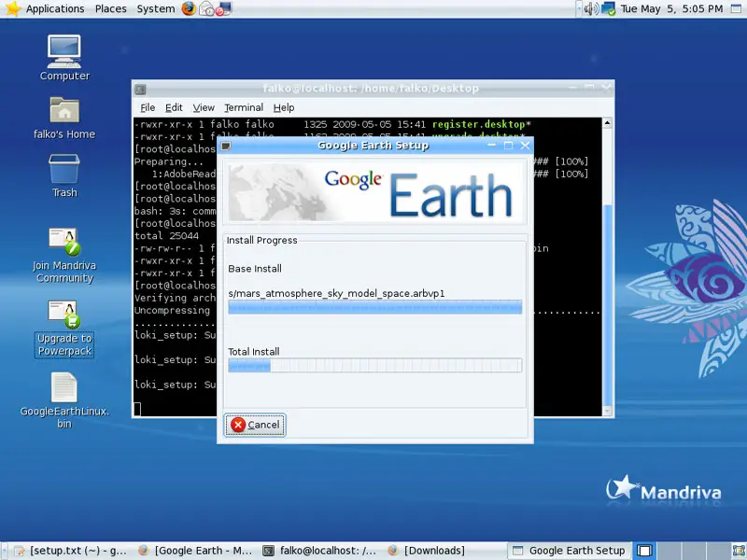Image resolution: width=747 pixels, height=560 pixels.
Task: Launch Firefox from the top panel
Action: [189, 8]
